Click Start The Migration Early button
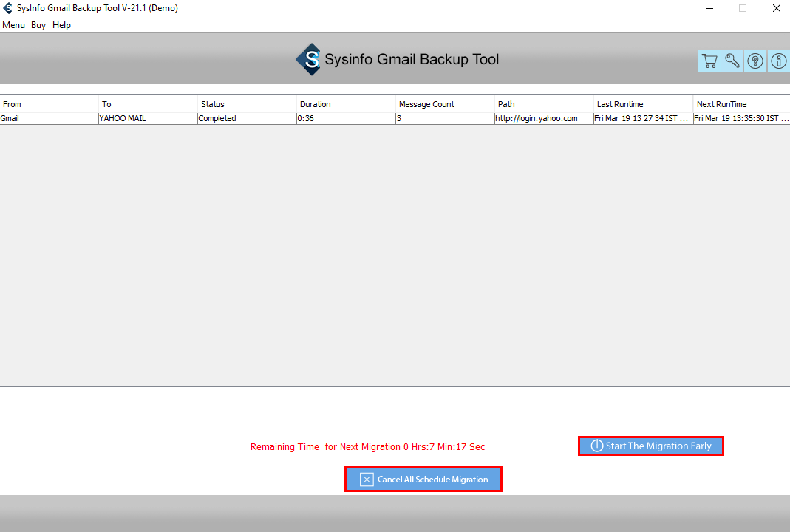The height and width of the screenshot is (532, 790). tap(651, 446)
